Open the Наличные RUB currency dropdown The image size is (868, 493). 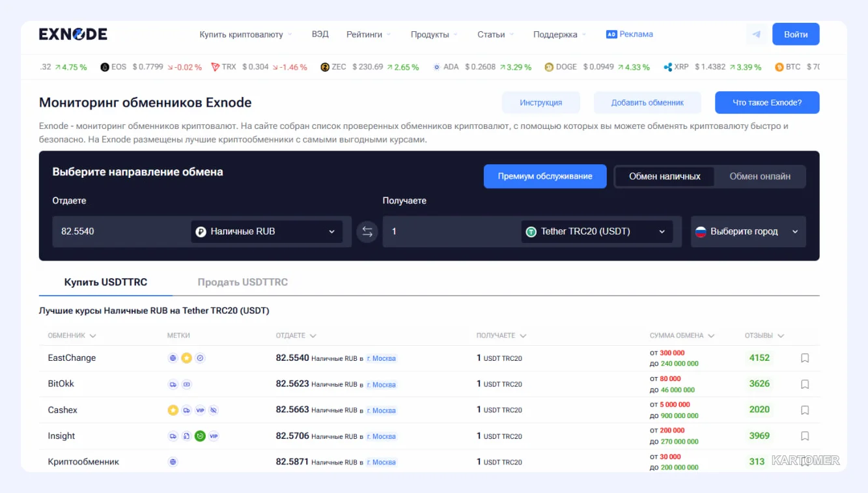pyautogui.click(x=266, y=232)
